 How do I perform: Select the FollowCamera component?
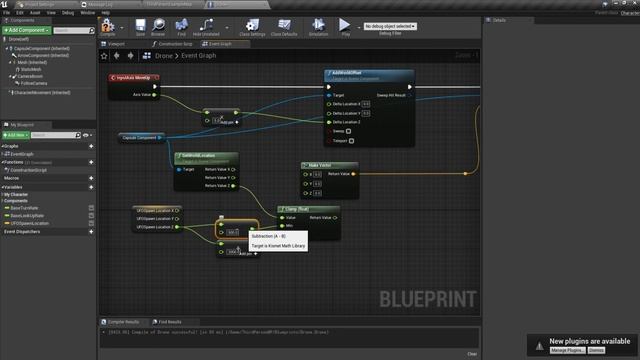33,83
